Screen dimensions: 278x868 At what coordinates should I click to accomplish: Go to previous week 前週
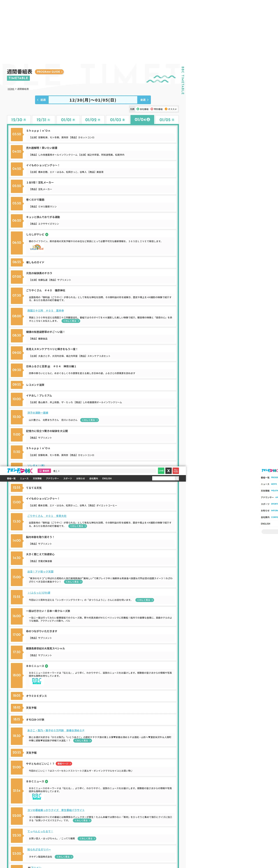42,100
